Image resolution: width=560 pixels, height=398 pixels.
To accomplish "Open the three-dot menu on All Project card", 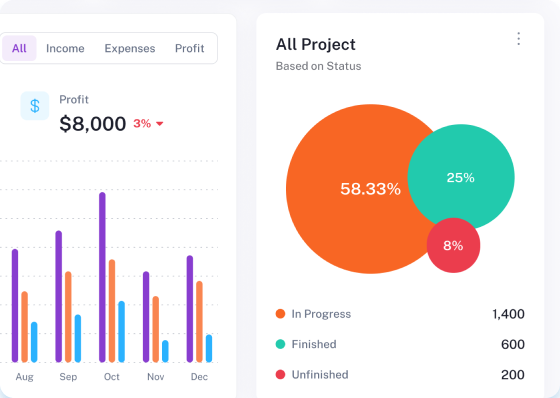I will coord(519,39).
